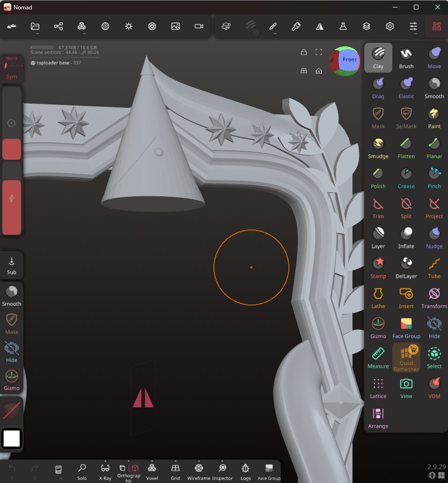Toggle Wireframe display
448x483 pixels.
tap(198, 472)
